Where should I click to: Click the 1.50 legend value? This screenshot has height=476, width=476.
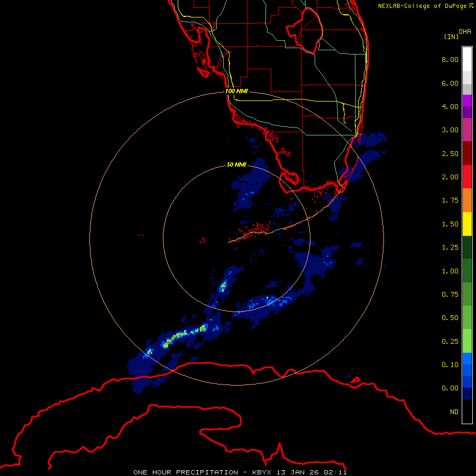pyautogui.click(x=450, y=224)
